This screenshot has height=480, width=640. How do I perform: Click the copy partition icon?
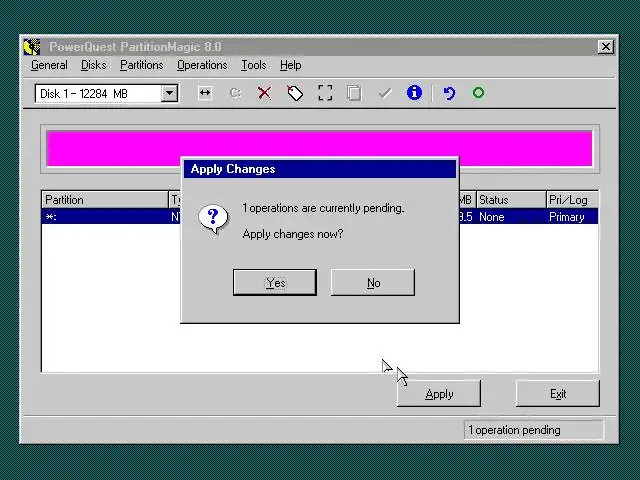click(x=354, y=93)
